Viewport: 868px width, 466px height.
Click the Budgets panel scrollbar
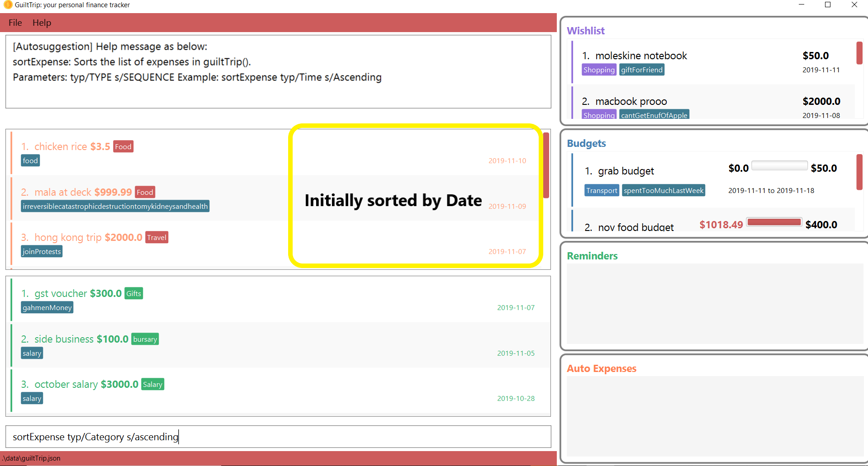(x=859, y=172)
